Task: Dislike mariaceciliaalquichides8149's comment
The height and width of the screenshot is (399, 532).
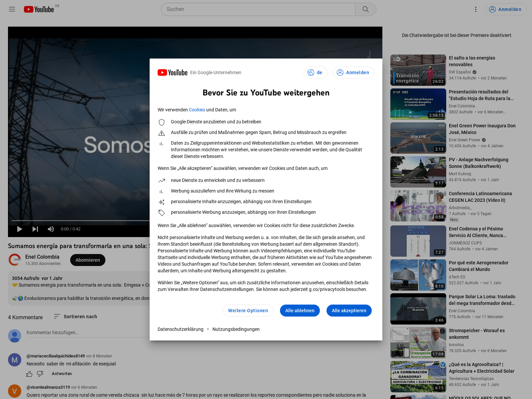Action: [x=40, y=374]
